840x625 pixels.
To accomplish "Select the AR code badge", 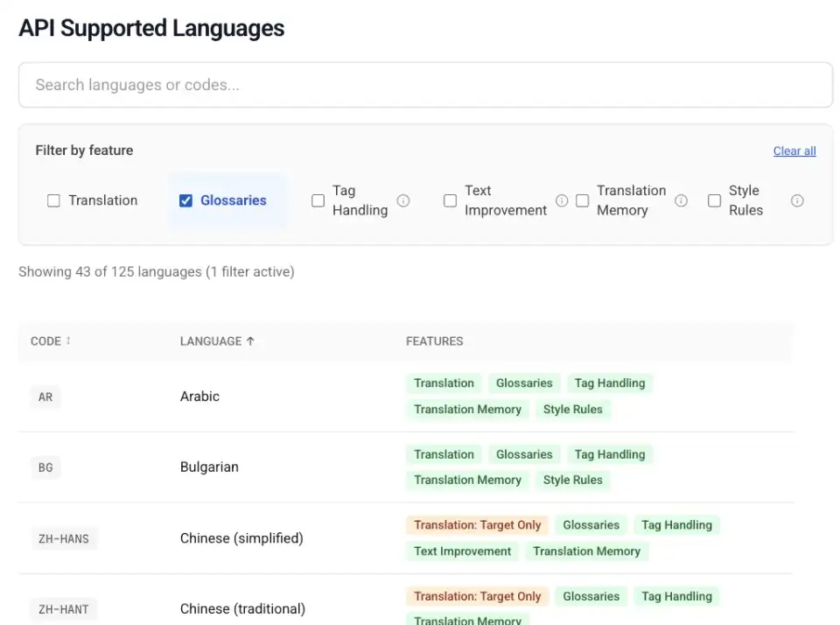I will [45, 397].
